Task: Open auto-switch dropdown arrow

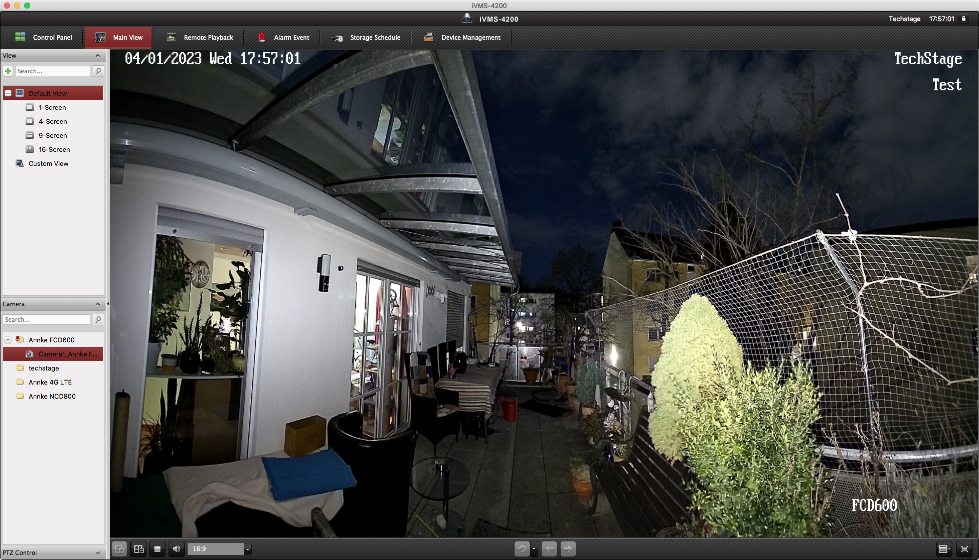Action: click(x=534, y=549)
